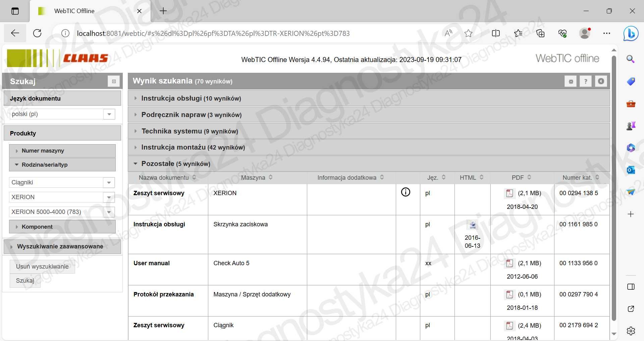Open PDF icon for Protokół przekazania
The height and width of the screenshot is (341, 644).
point(509,294)
